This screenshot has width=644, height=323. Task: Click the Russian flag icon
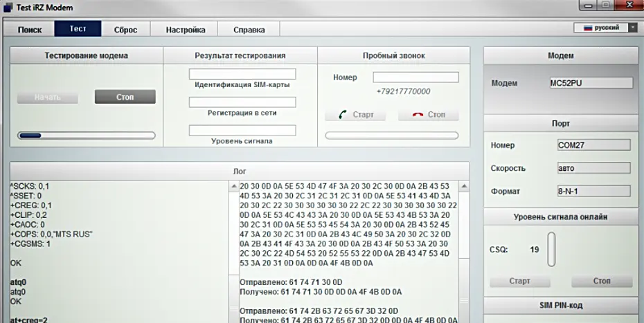[x=588, y=28]
